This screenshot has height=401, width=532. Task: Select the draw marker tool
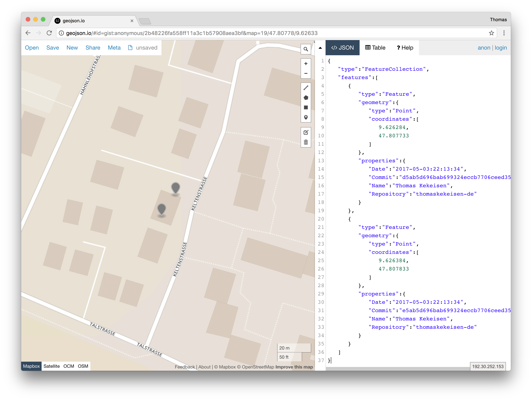tap(306, 117)
